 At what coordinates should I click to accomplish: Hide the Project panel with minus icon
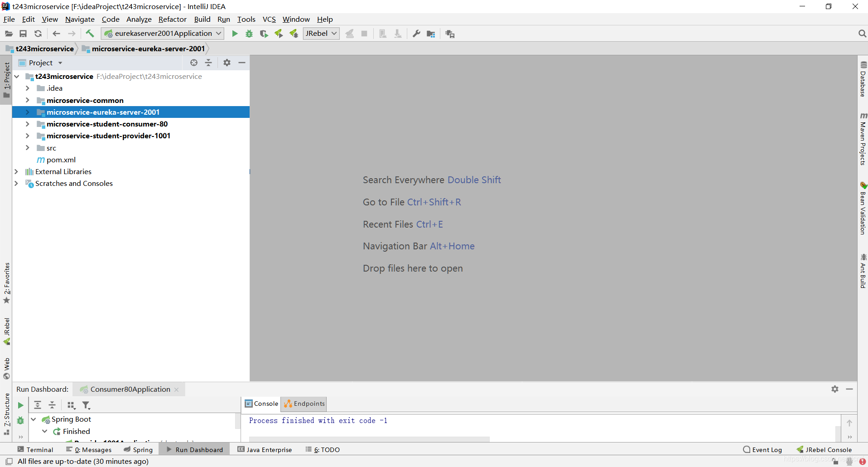coord(242,63)
